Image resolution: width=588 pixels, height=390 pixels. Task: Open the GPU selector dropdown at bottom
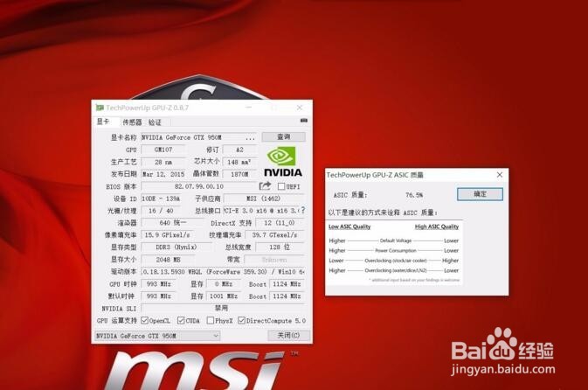(156, 336)
